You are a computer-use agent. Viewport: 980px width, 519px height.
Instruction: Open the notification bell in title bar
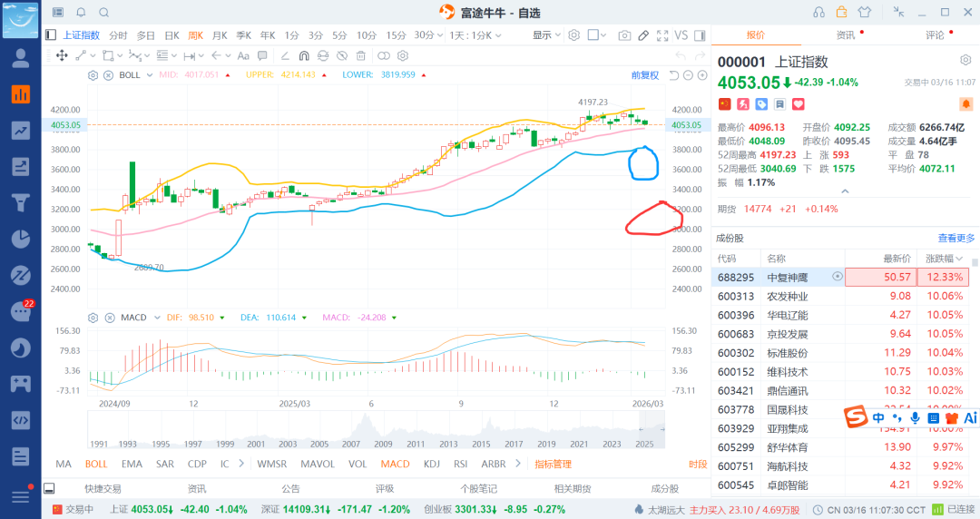coord(81,12)
